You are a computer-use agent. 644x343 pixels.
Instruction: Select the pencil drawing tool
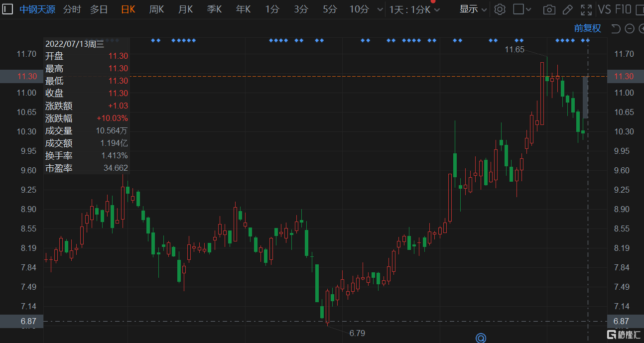tap(568, 9)
